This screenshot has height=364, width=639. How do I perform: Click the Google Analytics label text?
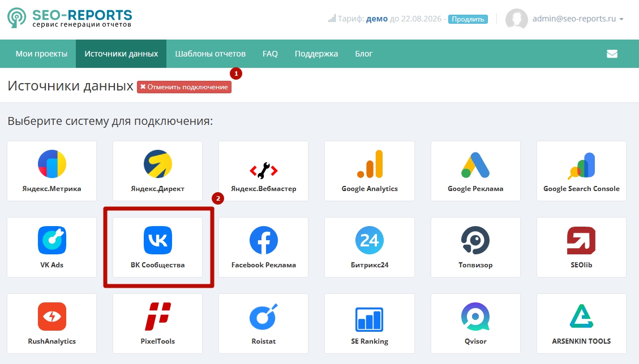click(x=370, y=189)
